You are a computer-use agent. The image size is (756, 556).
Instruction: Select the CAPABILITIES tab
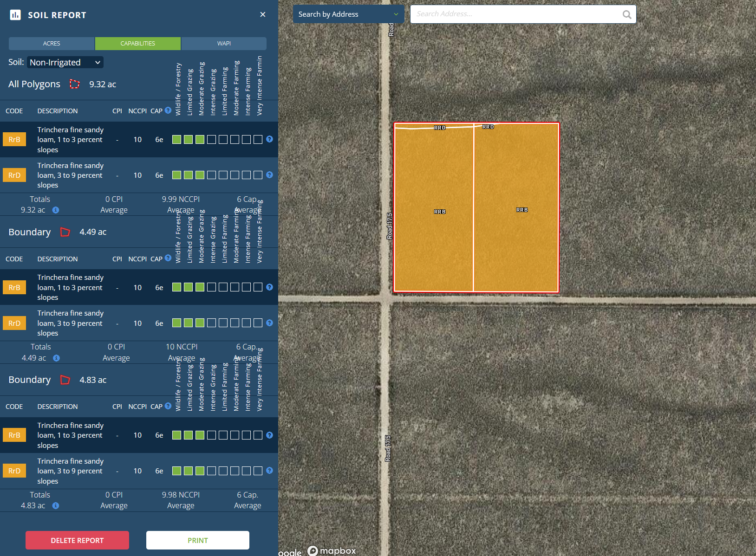137,44
